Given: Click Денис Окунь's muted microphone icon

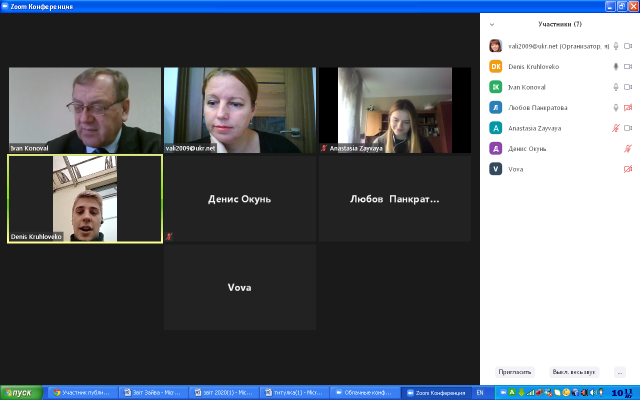Looking at the screenshot, I should pos(628,149).
